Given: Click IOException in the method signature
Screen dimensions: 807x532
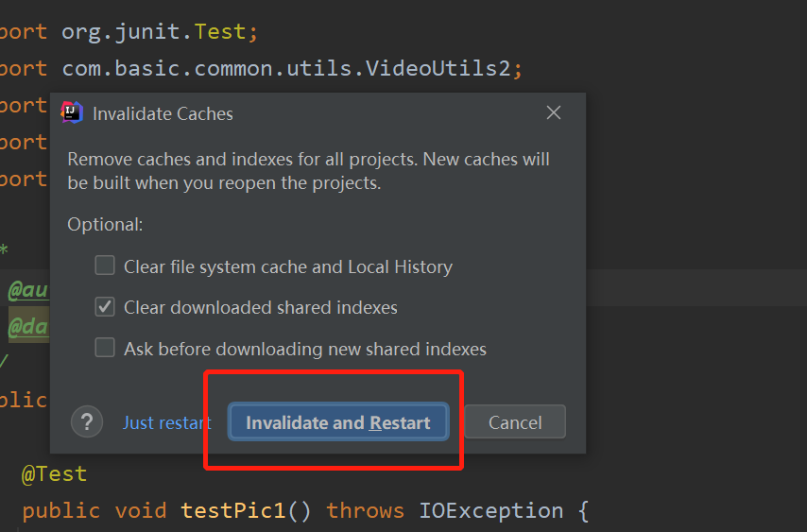Looking at the screenshot, I should tap(491, 511).
